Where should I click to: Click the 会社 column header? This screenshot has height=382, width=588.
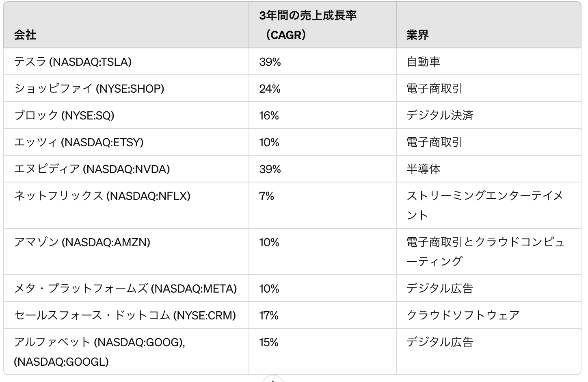[25, 35]
